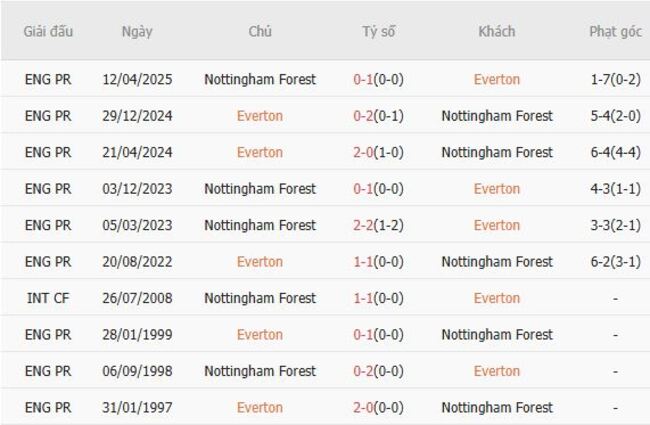Open Nottingham Forest link in 29/12/2024 row

click(497, 116)
